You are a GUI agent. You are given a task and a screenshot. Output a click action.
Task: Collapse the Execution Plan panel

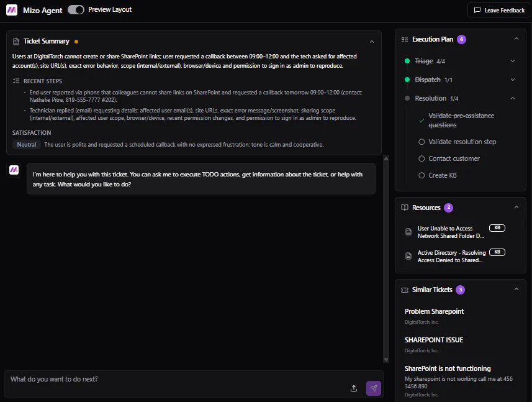point(516,39)
